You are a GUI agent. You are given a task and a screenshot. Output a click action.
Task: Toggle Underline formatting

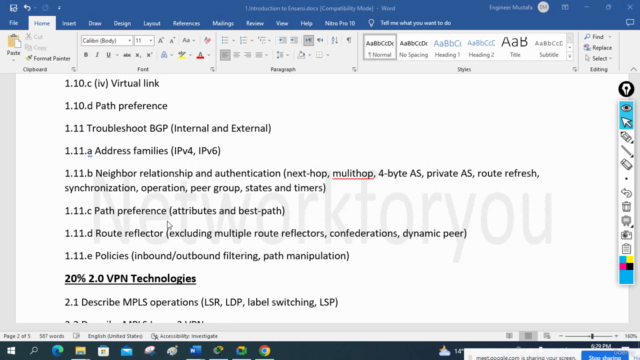pyautogui.click(x=108, y=55)
